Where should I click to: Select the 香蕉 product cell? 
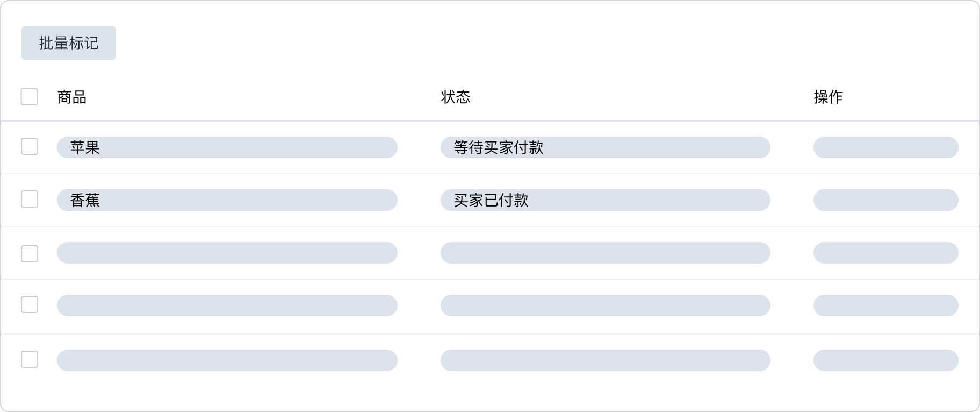pos(227,200)
